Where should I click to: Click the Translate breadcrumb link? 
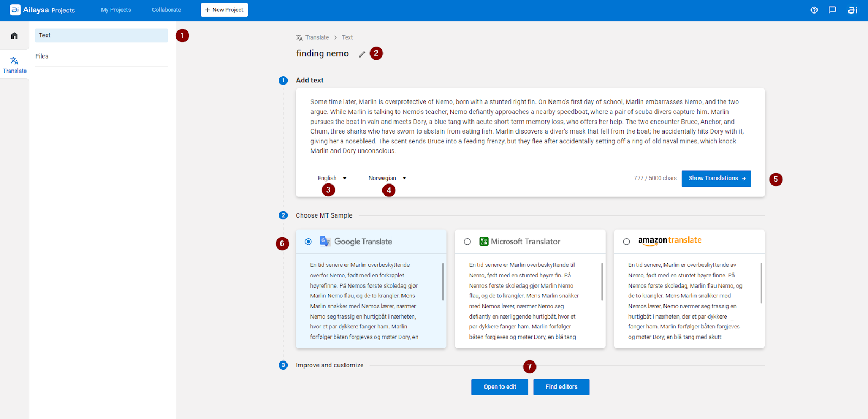[317, 37]
